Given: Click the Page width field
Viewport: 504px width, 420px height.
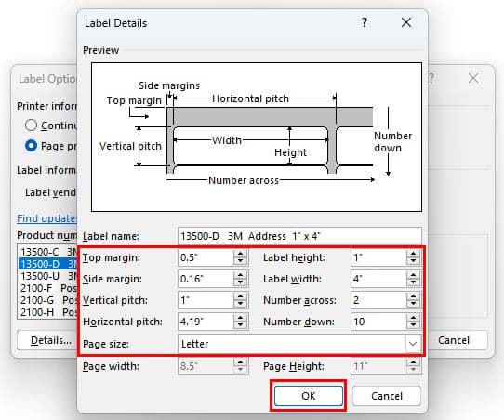Looking at the screenshot, I should pos(206,366).
